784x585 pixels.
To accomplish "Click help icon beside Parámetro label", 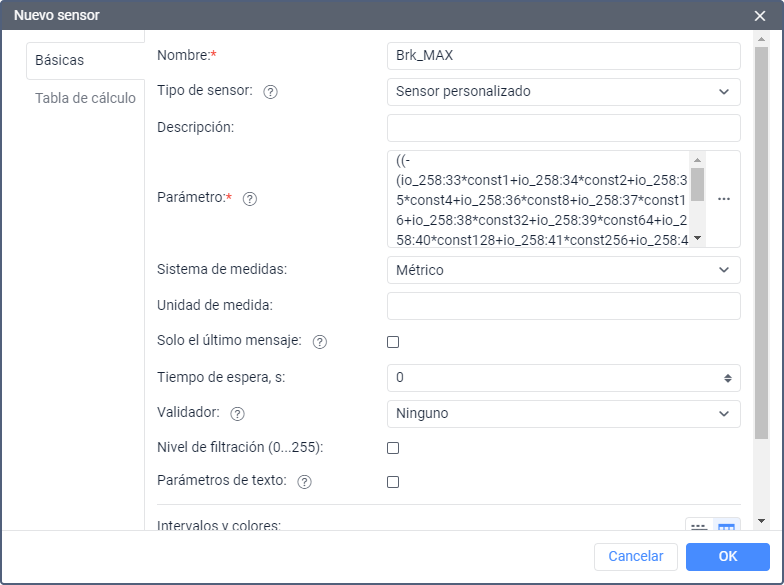I will coord(250,199).
